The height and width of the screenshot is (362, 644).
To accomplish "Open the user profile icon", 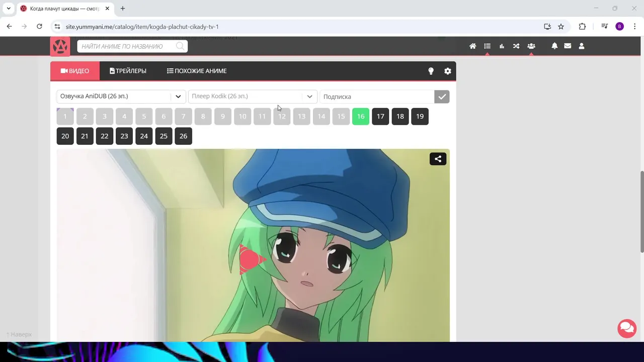I will pyautogui.click(x=582, y=46).
